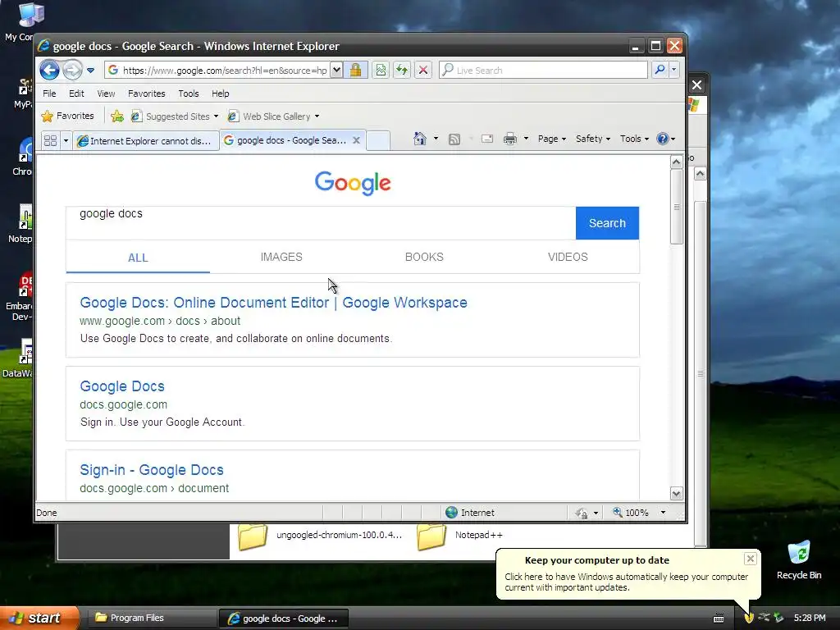Screen dimensions: 840x630
Task: Click the Internet zone globe icon
Action: 452,513
